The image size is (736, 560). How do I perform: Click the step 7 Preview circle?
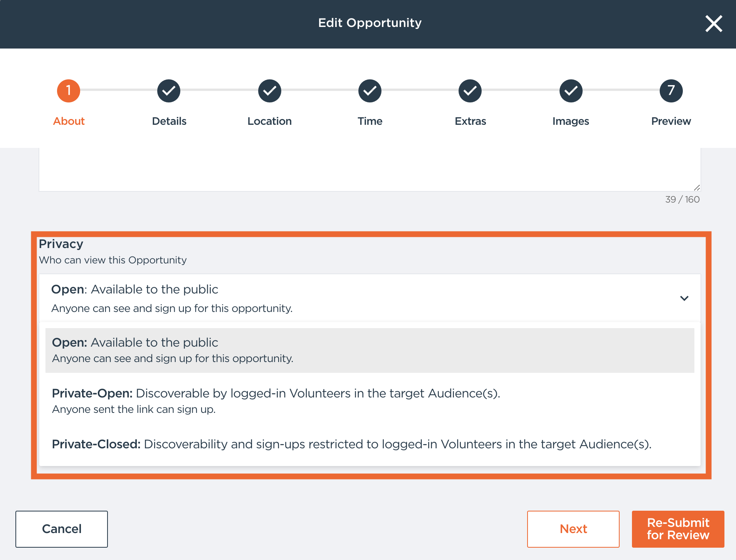[671, 91]
